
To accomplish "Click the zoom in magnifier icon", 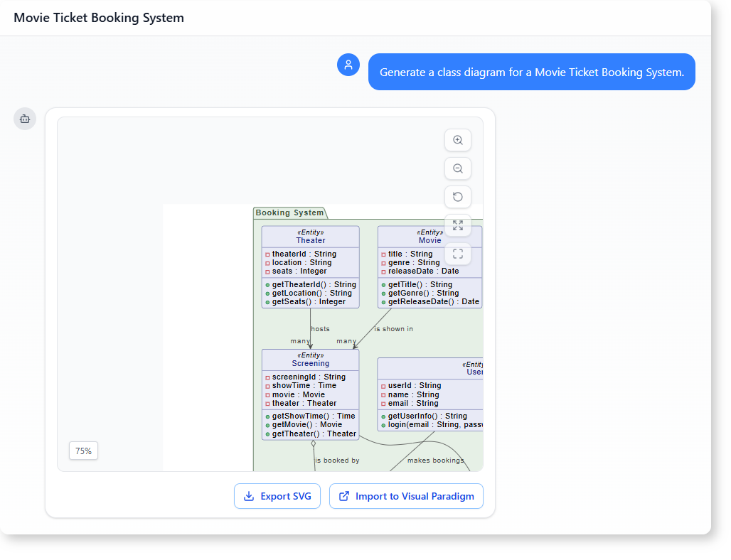I will point(458,141).
